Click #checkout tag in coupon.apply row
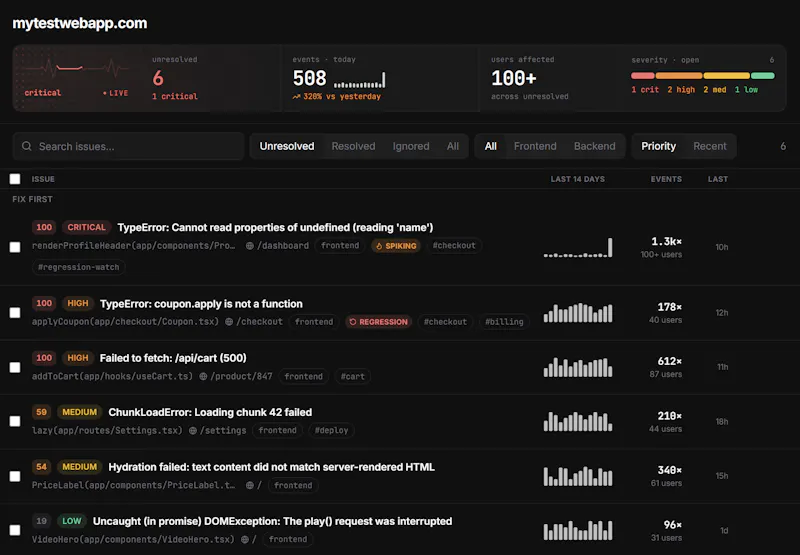Screen dimensions: 800x555 coord(445,322)
